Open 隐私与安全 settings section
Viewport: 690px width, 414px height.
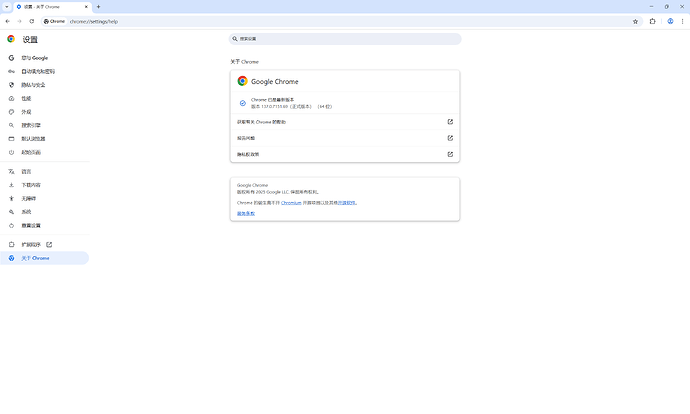pos(44,84)
